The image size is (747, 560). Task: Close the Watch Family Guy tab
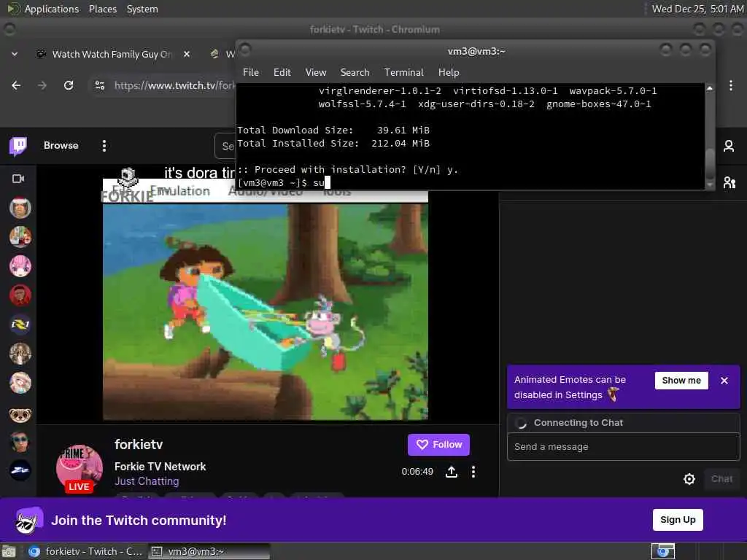click(187, 54)
